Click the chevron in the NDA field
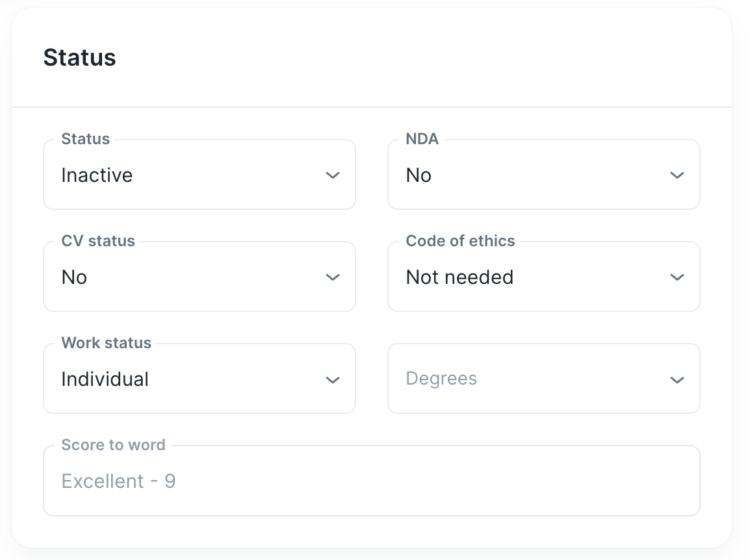This screenshot has width=750, height=560. 677,175
